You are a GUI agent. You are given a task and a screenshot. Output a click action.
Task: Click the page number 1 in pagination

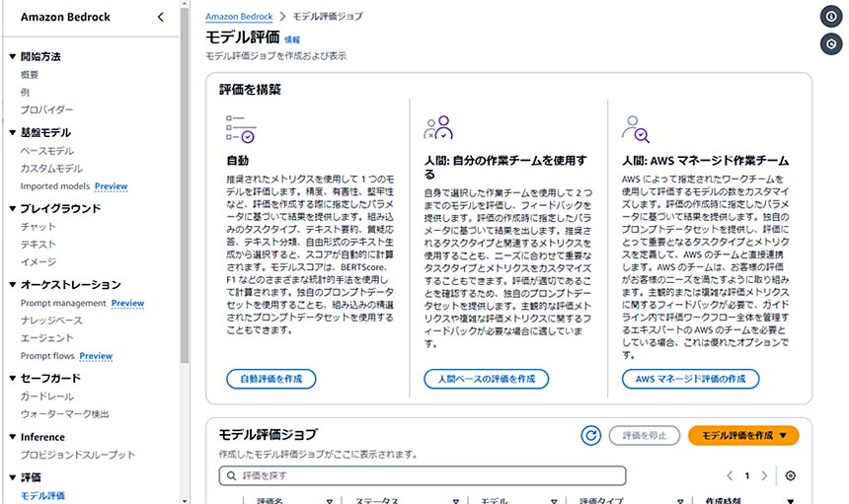(x=746, y=475)
